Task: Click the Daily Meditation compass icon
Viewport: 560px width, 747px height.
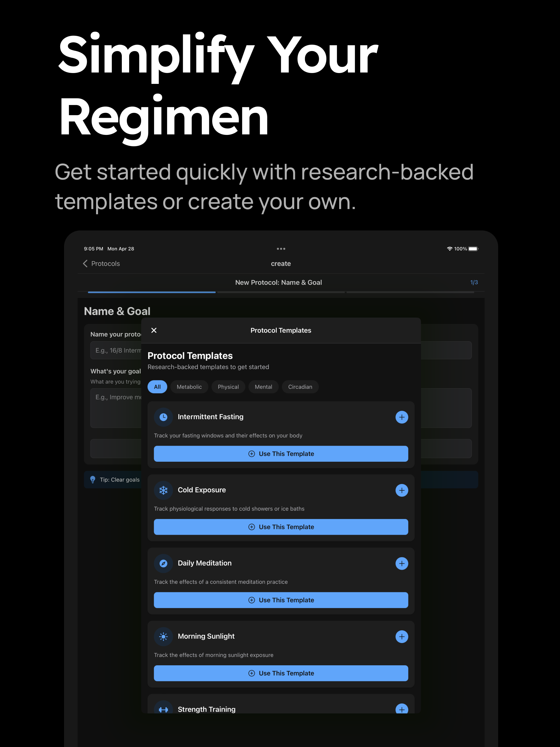Action: pyautogui.click(x=163, y=563)
